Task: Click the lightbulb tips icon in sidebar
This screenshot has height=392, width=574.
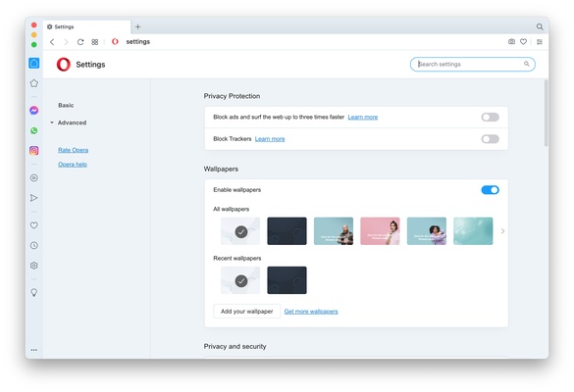Action: [34, 293]
